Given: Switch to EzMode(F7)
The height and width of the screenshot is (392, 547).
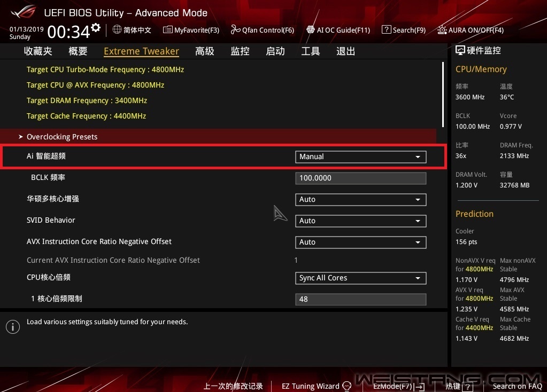Looking at the screenshot, I should (x=399, y=386).
